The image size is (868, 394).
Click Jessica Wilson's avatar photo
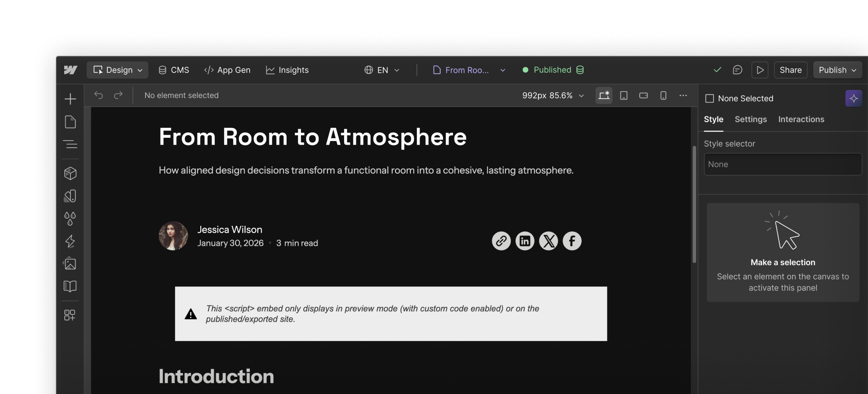(173, 236)
